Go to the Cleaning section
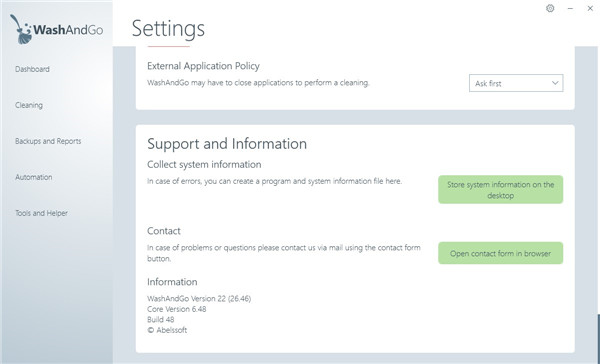The image size is (600, 364). point(29,105)
